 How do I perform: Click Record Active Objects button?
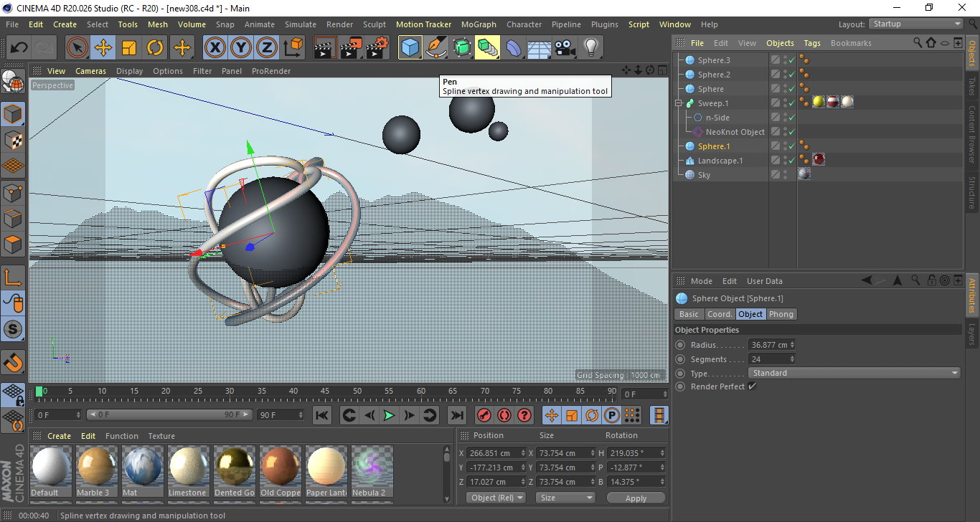pyautogui.click(x=484, y=415)
